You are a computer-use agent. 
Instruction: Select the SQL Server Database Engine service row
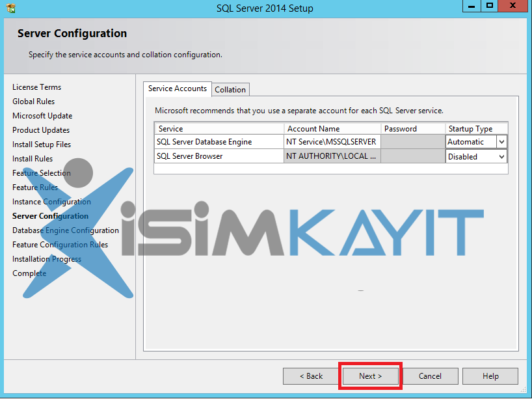(219, 142)
